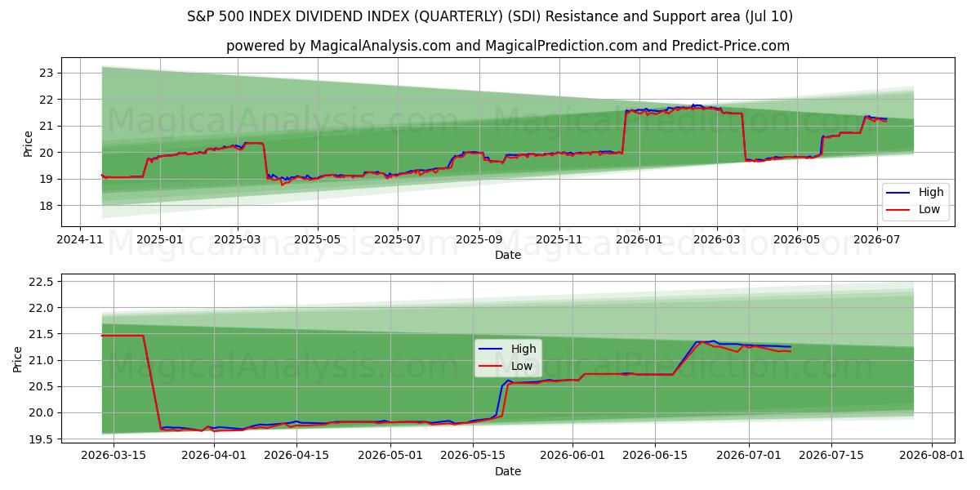Click the 2026-05-15 date tick on bottom chart
The image size is (980, 490).
tap(473, 457)
